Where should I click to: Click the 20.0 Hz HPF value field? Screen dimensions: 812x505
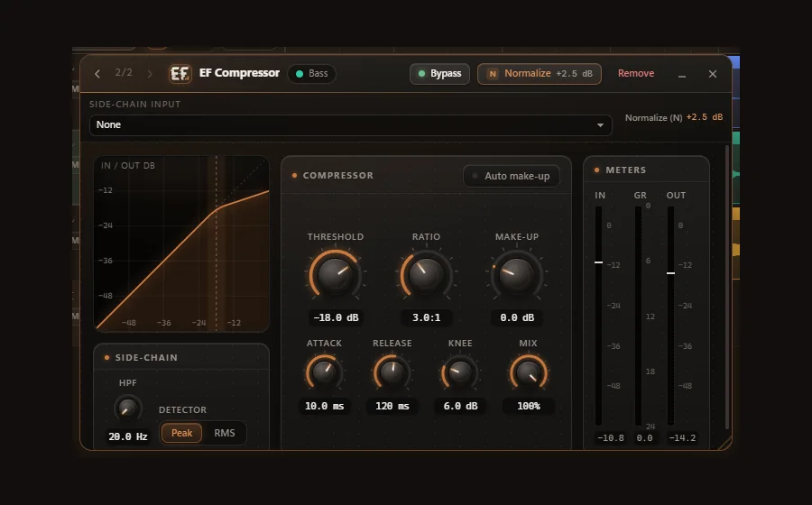point(128,436)
